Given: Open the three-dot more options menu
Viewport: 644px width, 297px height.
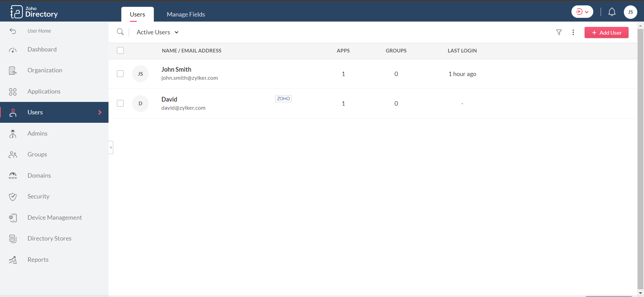Looking at the screenshot, I should point(573,32).
